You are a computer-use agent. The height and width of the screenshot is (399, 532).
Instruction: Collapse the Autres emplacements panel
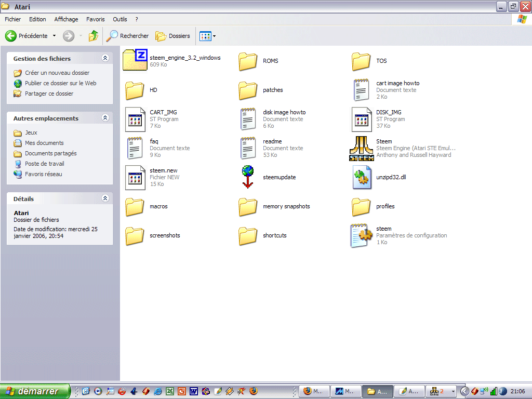[105, 118]
